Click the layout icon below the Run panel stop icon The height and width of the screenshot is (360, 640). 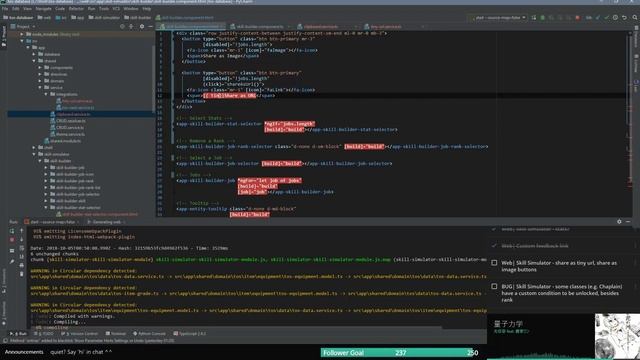(12, 251)
